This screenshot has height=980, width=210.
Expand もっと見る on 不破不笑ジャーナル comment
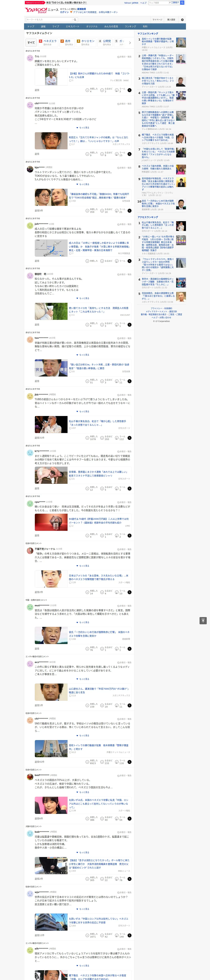(x=83, y=566)
